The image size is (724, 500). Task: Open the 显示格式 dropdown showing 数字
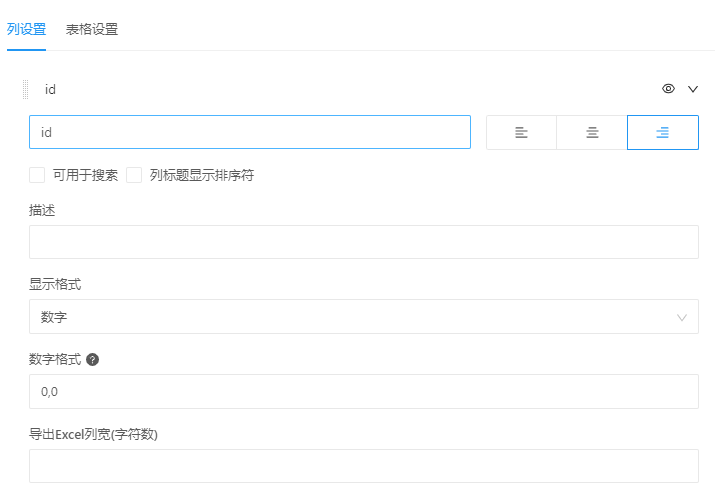coord(350,317)
